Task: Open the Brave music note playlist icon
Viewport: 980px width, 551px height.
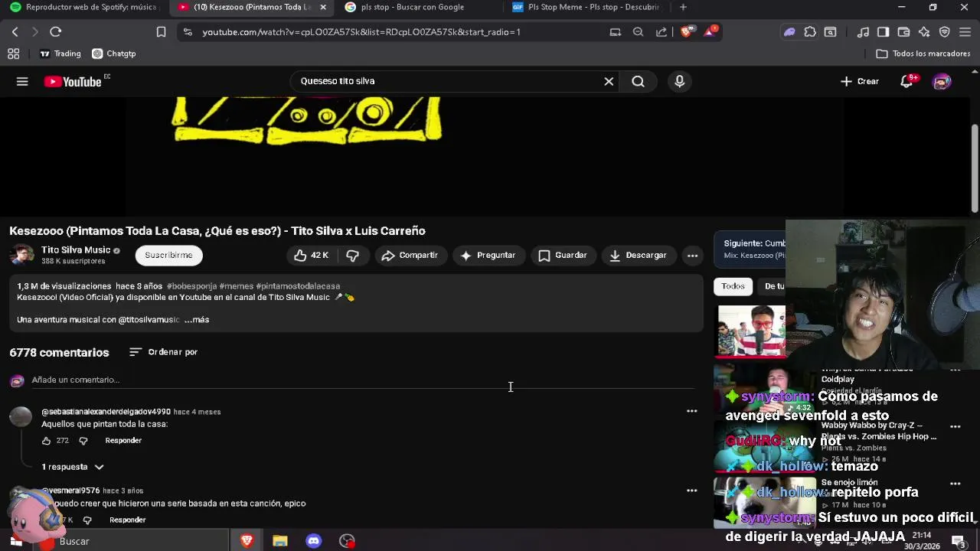Action: (x=863, y=32)
